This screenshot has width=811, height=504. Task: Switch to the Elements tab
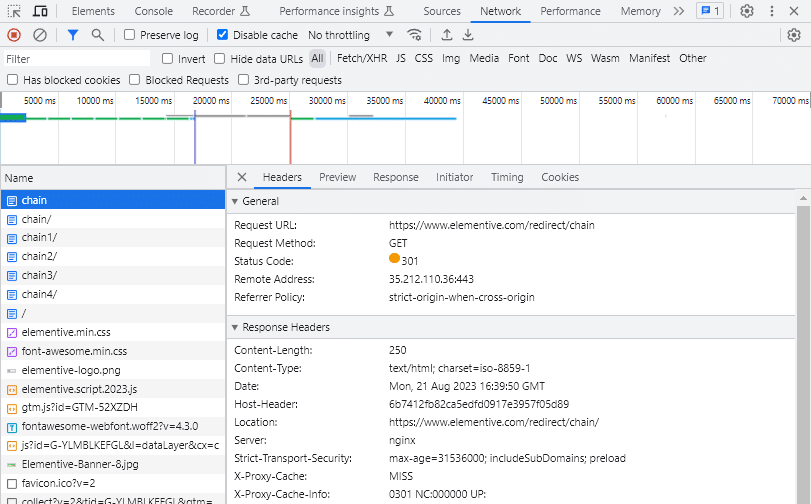click(93, 11)
